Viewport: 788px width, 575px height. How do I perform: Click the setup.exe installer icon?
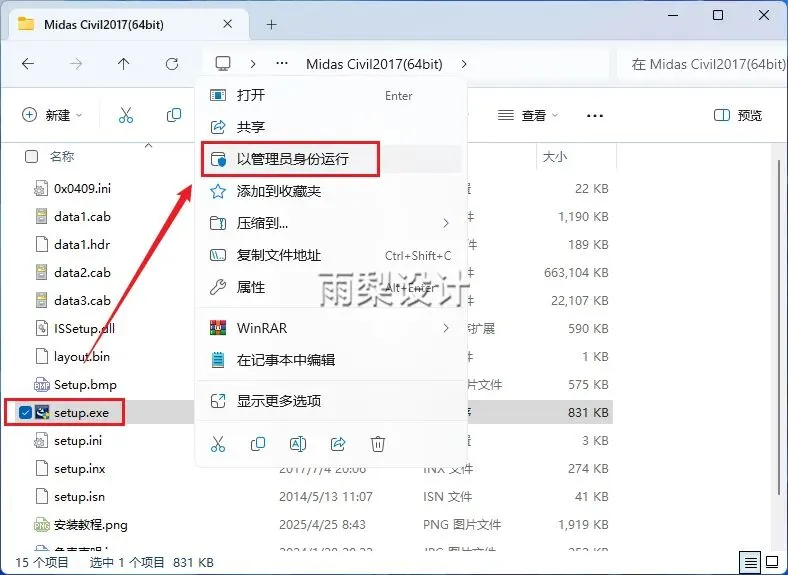(42, 413)
